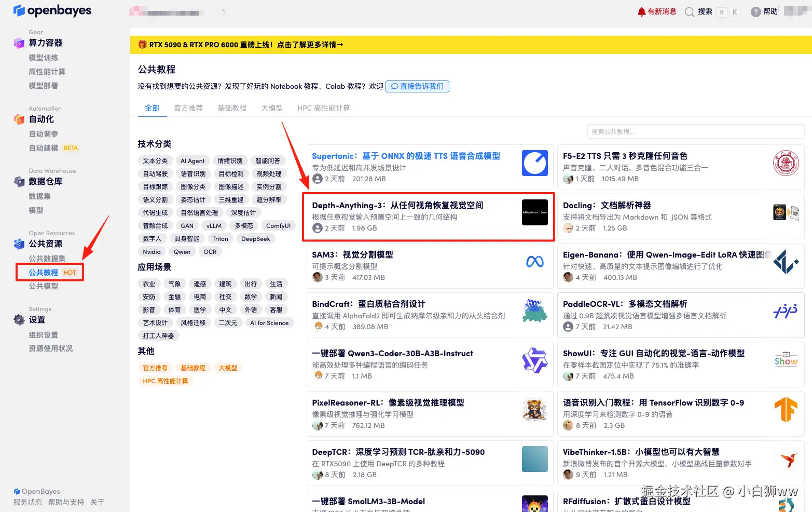Open the 算力容器 cube icon
This screenshot has height=512, width=812.
pyautogui.click(x=19, y=43)
